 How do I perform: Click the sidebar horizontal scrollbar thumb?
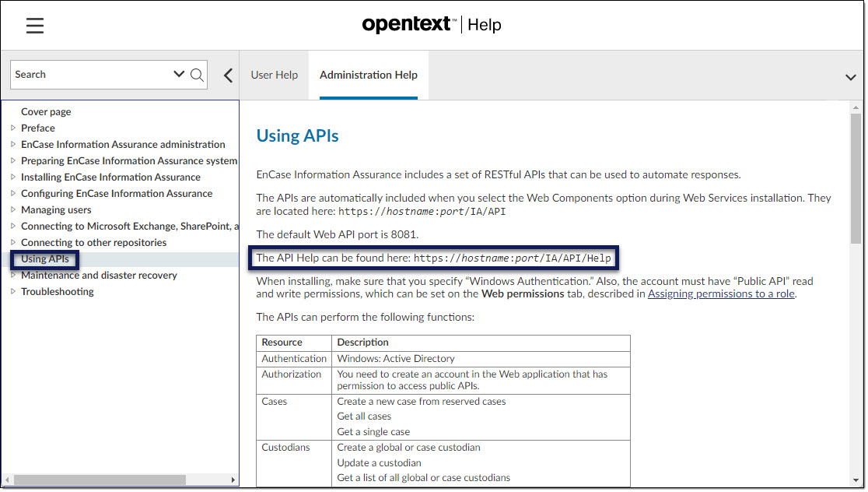click(100, 480)
